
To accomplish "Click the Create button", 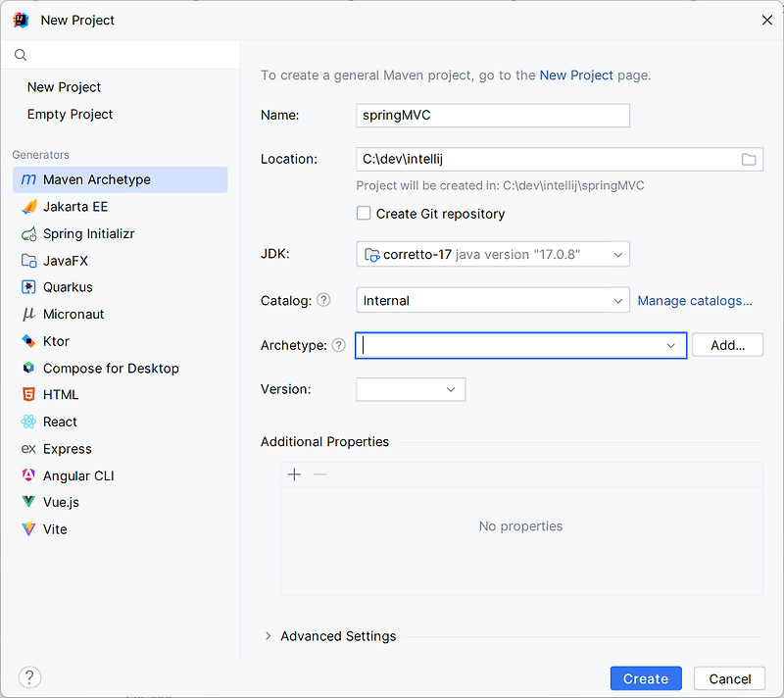I will 645,678.
